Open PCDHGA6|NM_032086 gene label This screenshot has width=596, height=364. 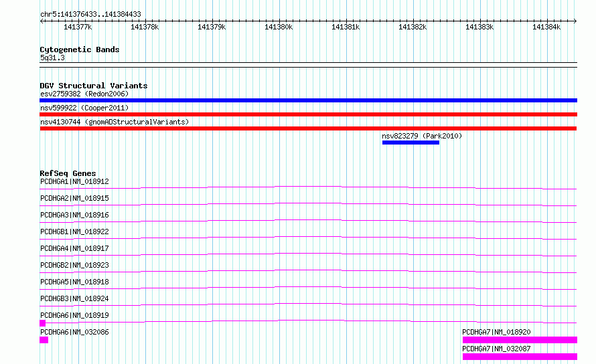[74, 332]
